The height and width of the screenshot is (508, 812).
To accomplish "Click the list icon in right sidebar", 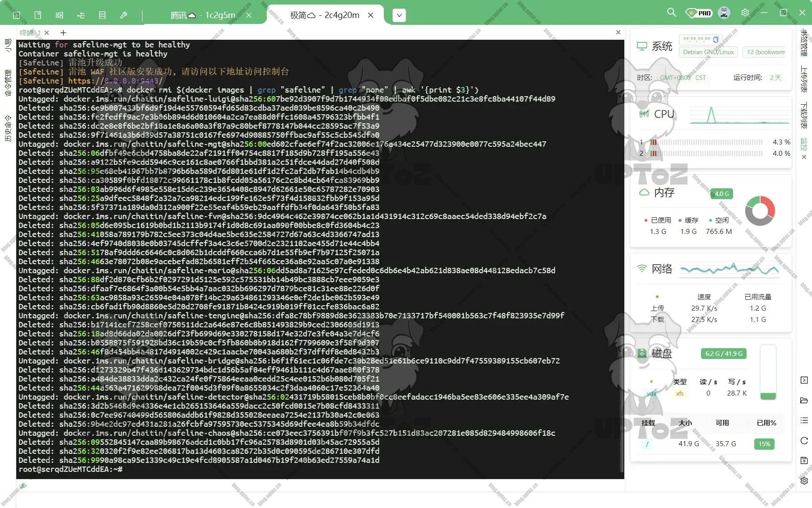I will click(x=804, y=420).
